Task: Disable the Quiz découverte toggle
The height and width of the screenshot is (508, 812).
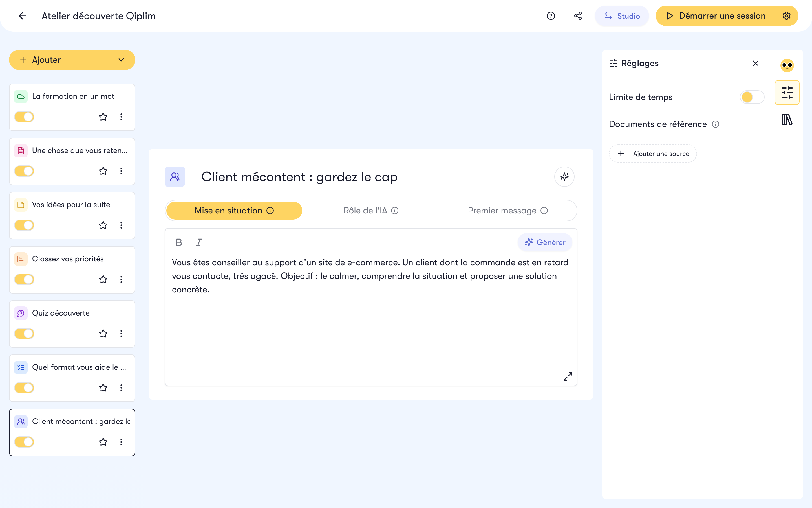Action: coord(24,334)
